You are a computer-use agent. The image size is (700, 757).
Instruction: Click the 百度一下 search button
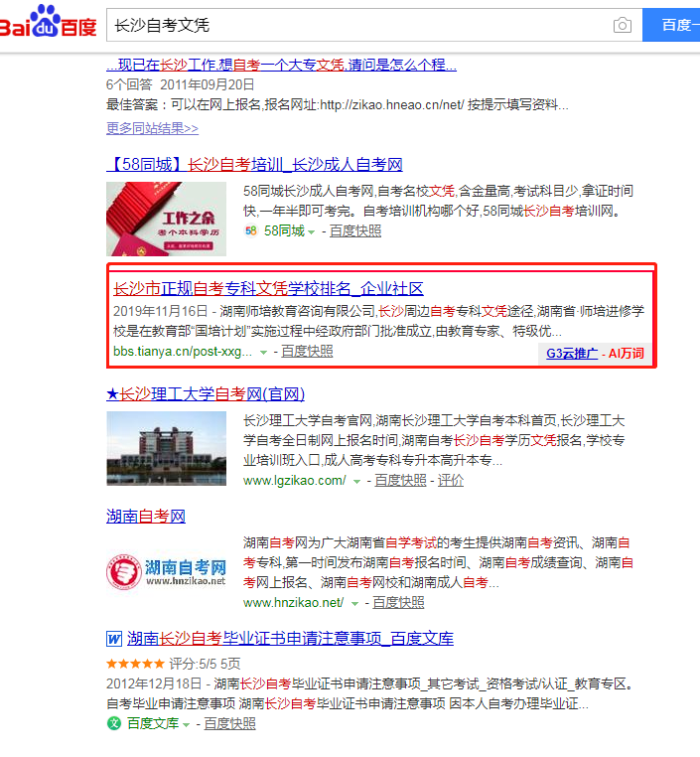671,25
